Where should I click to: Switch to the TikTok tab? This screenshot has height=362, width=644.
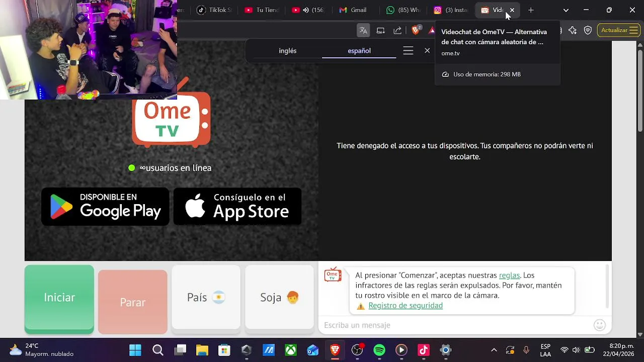click(215, 10)
